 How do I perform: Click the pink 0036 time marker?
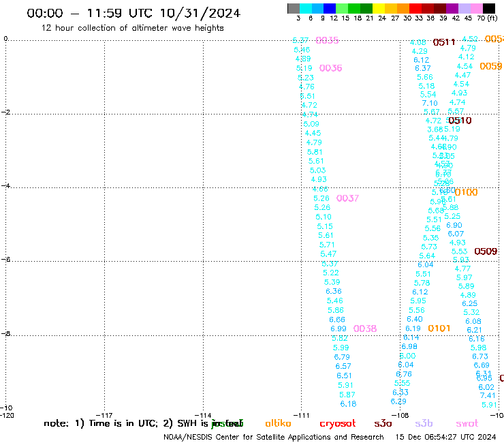(330, 68)
